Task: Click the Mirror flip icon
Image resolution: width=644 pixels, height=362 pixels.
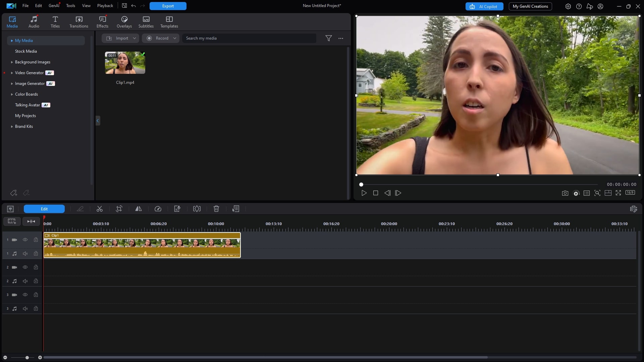Action: [139, 209]
